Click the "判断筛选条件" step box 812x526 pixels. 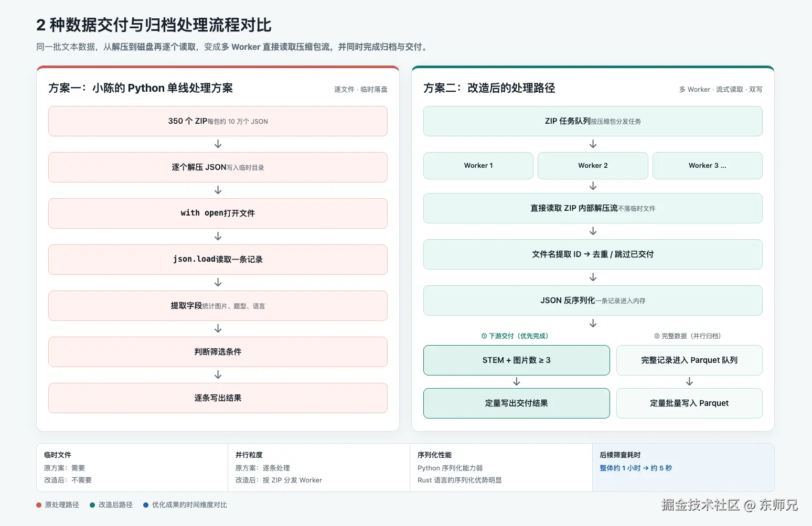(x=218, y=352)
